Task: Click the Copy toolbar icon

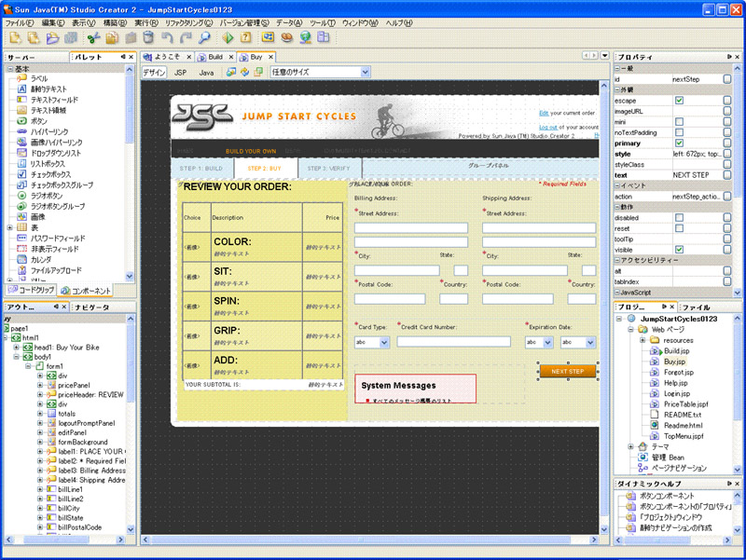Action: coord(112,38)
